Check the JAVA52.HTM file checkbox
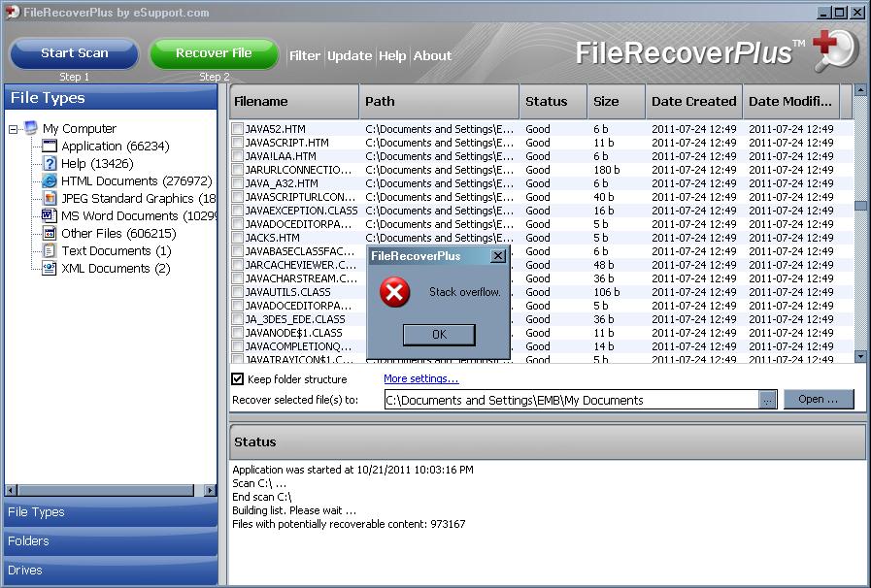 pos(238,129)
